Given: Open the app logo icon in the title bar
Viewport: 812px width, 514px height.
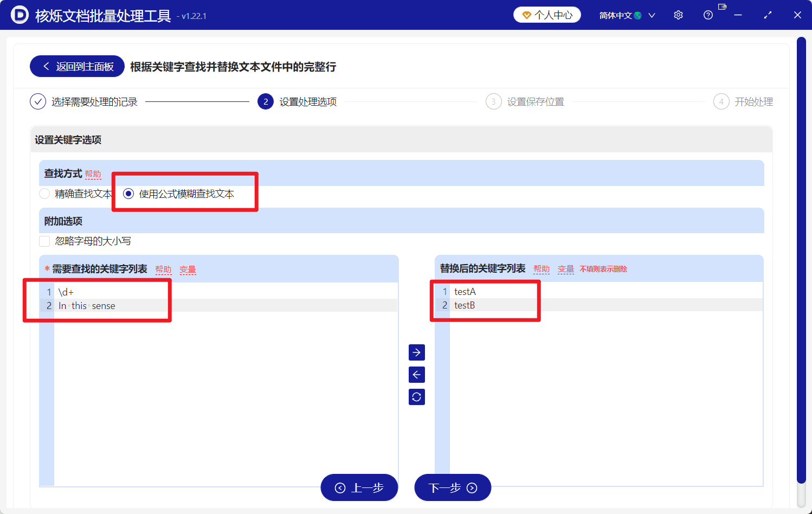Looking at the screenshot, I should pyautogui.click(x=20, y=15).
